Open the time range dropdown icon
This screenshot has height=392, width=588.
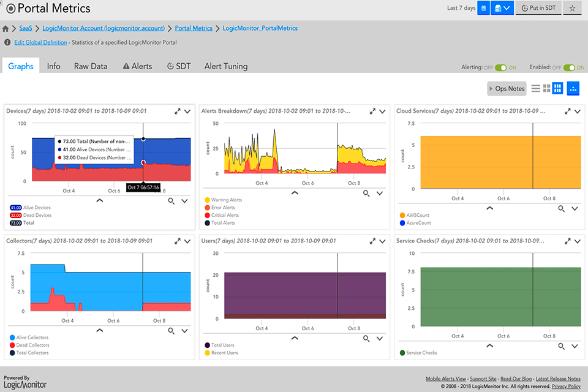pyautogui.click(x=502, y=8)
